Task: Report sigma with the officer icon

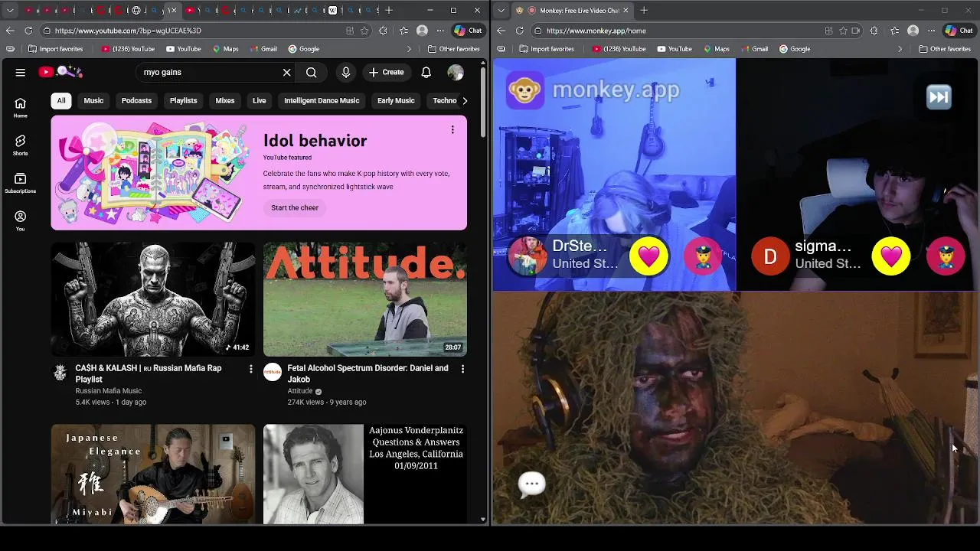Action: point(946,256)
